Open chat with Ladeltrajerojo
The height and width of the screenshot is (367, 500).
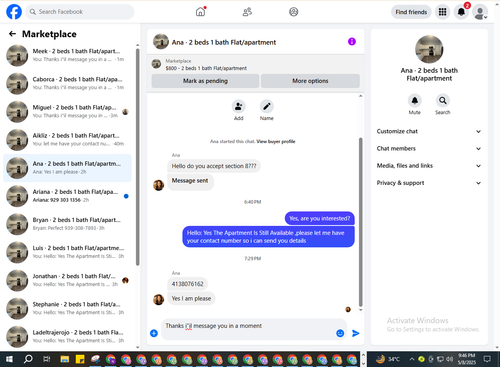67,337
